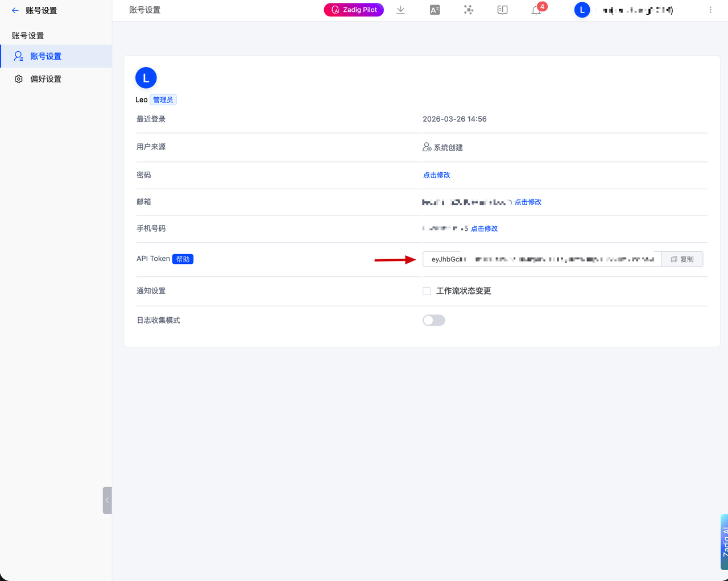
Task: Open the download icon in top bar
Action: pyautogui.click(x=401, y=10)
